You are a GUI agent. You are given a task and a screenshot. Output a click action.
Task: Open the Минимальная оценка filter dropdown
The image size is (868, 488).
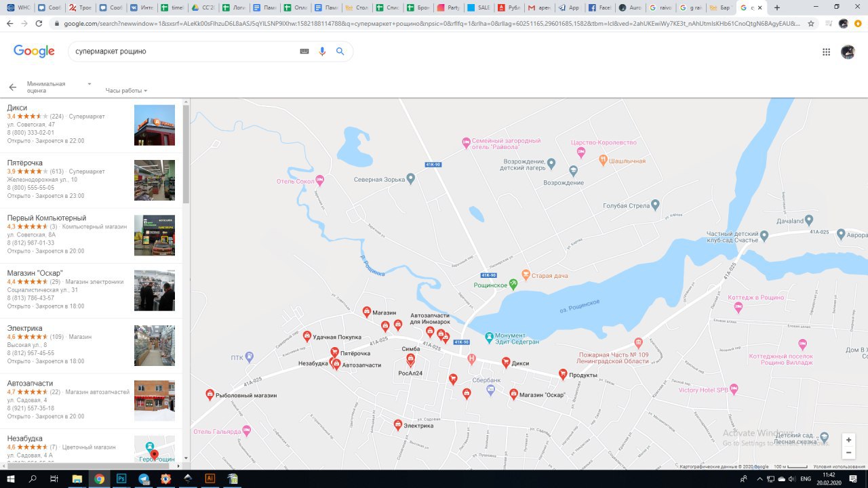[x=59, y=87]
